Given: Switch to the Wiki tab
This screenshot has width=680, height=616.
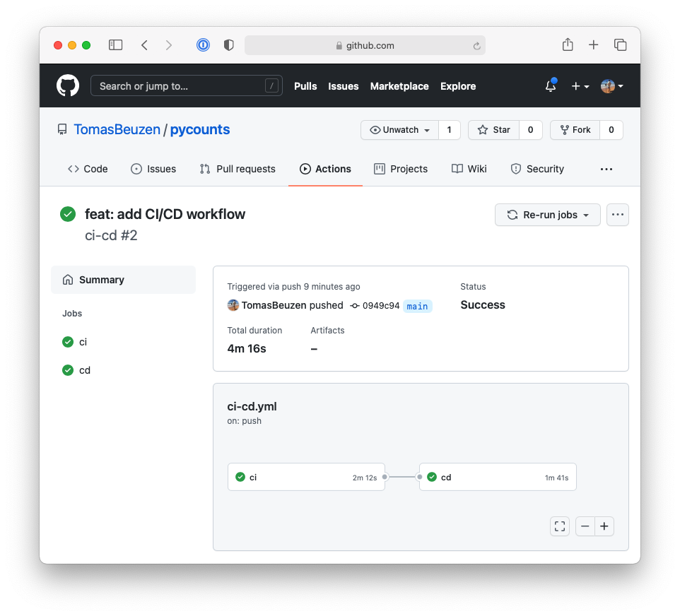Looking at the screenshot, I should pyautogui.click(x=469, y=169).
